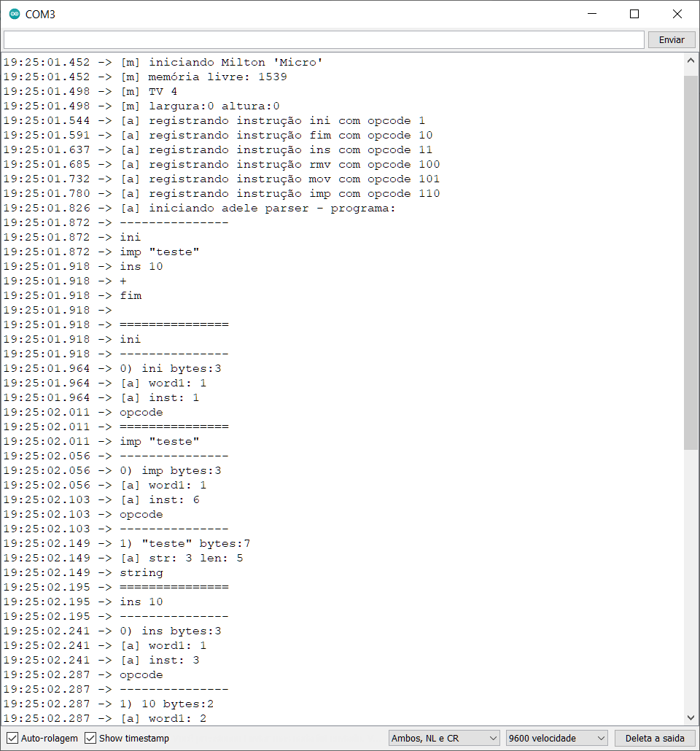
Task: Click the scrollbar down arrow
Action: (690, 718)
